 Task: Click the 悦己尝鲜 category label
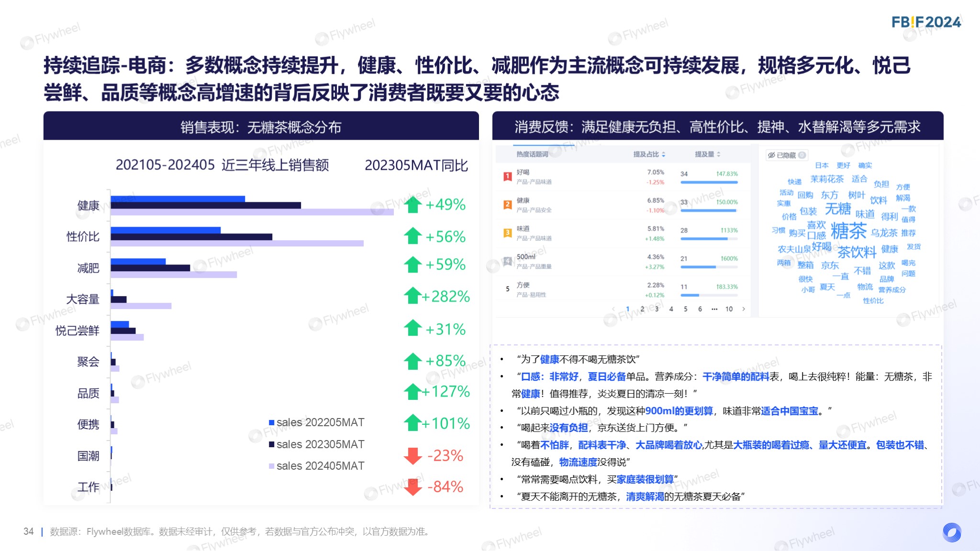pos(77,331)
